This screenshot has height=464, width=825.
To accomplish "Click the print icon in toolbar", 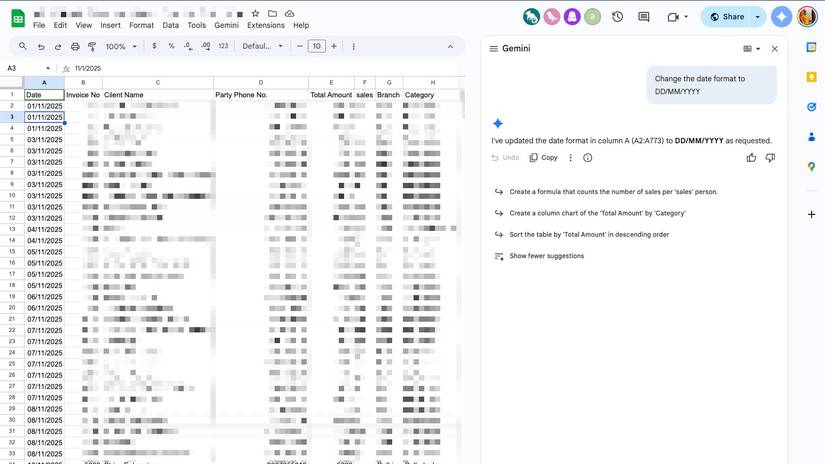I will pyautogui.click(x=75, y=46).
